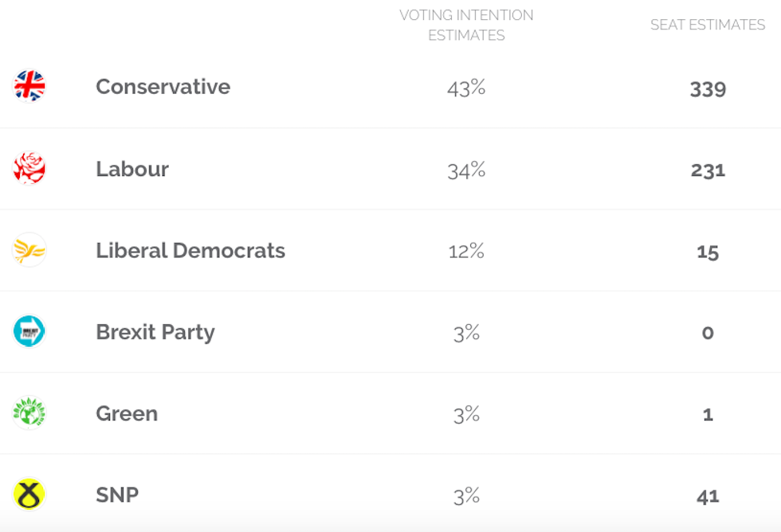
Task: Select the Labour party name
Action: point(132,169)
